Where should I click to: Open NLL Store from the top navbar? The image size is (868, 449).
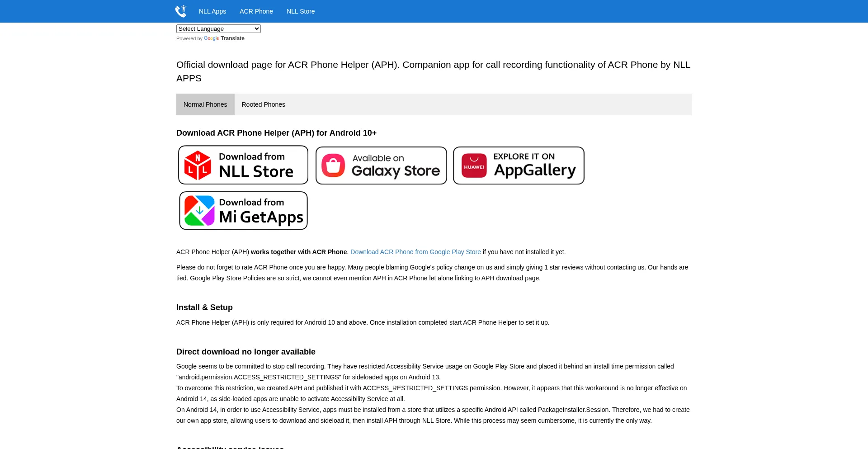301,11
